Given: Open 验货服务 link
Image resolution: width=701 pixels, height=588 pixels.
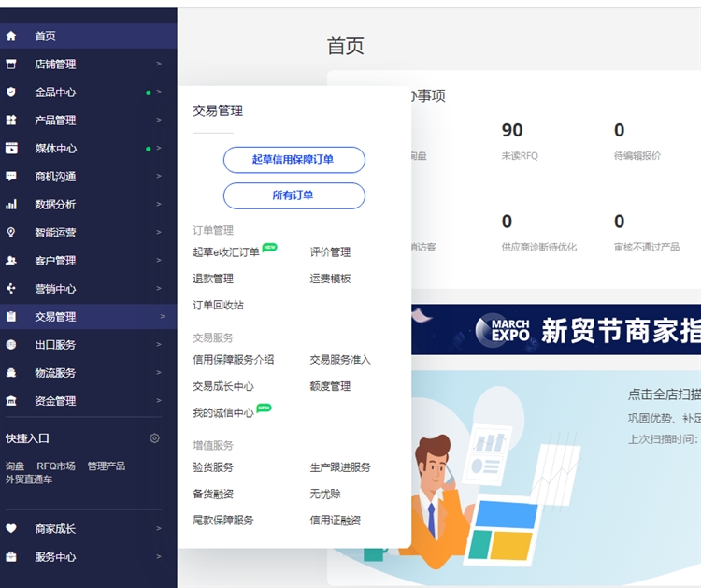Looking at the screenshot, I should tap(213, 467).
